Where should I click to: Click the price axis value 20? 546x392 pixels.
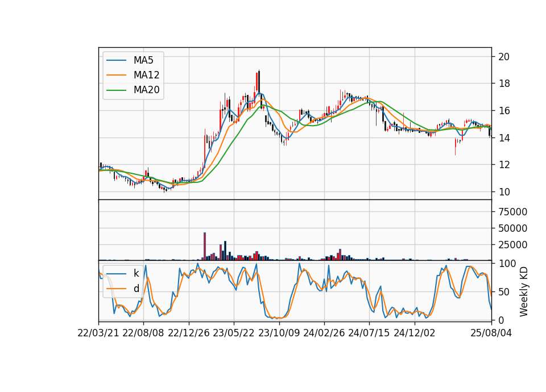pos(504,57)
